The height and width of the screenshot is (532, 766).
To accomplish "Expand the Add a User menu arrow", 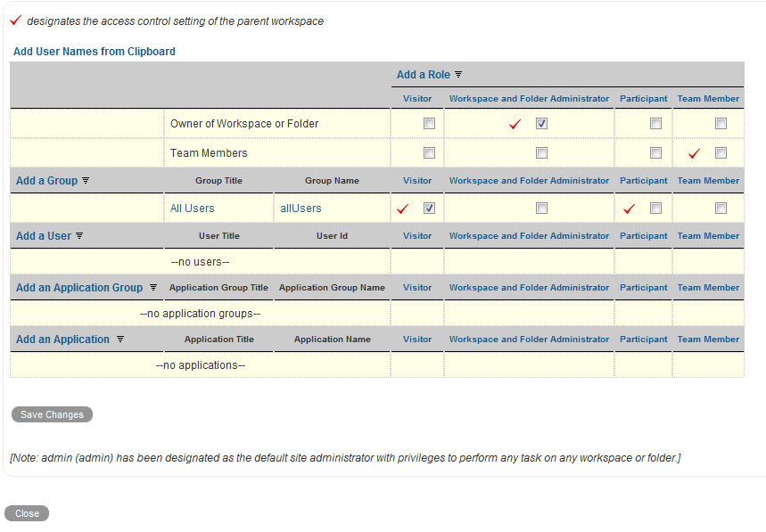I will click(x=79, y=236).
